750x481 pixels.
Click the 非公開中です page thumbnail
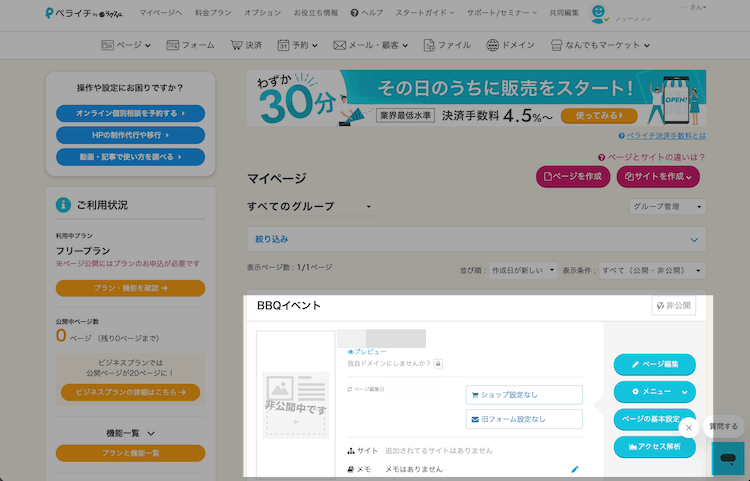(296, 405)
